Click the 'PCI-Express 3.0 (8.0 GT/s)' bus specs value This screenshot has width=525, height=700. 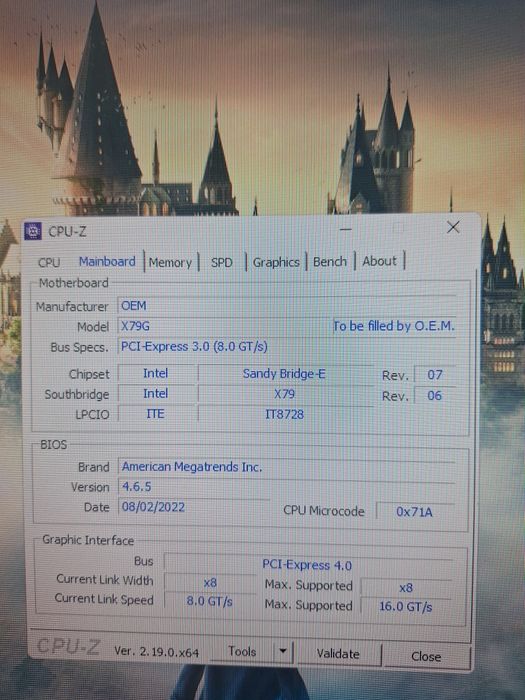click(x=194, y=346)
